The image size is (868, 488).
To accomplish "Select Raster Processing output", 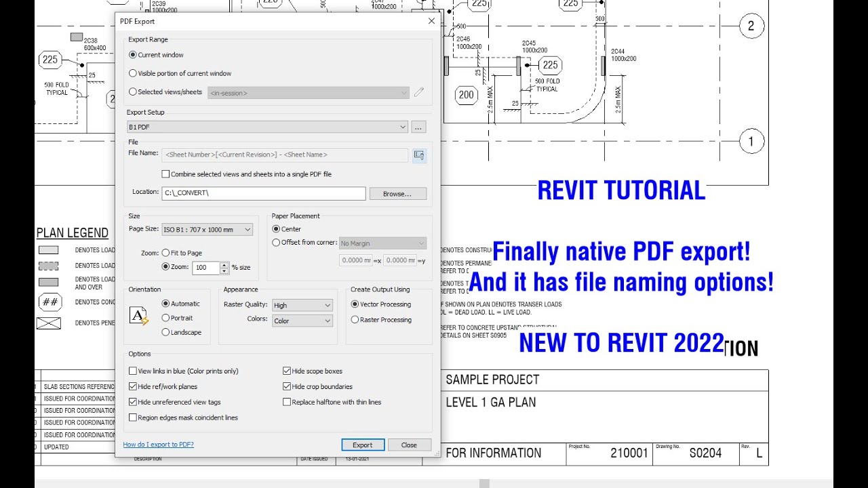I will [x=355, y=320].
